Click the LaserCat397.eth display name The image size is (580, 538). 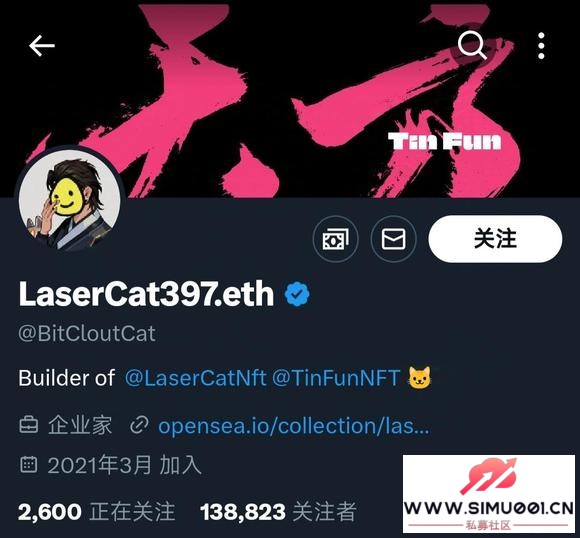(146, 294)
